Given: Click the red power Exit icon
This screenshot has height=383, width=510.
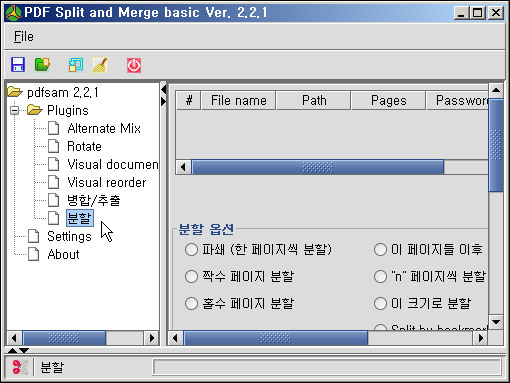Looking at the screenshot, I should pyautogui.click(x=134, y=65).
